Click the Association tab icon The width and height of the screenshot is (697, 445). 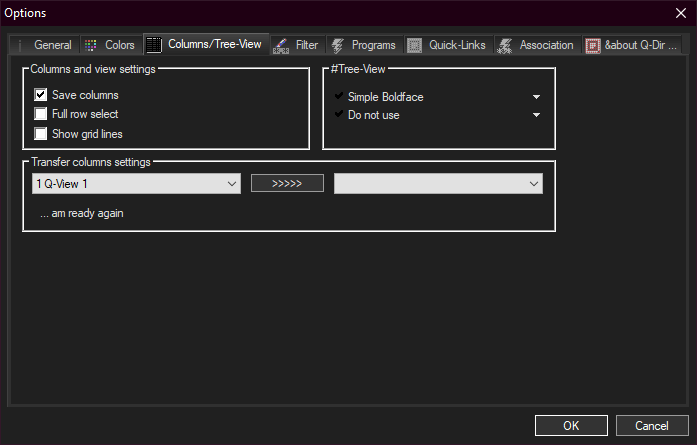tap(505, 45)
